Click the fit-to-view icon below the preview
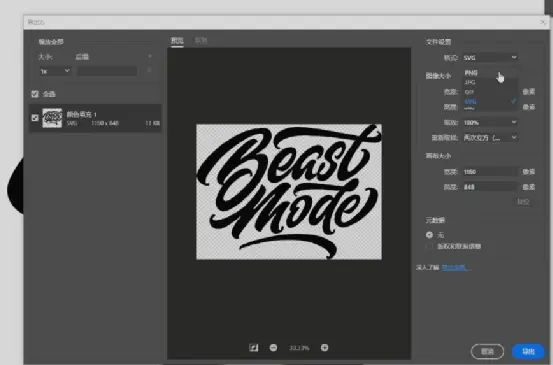This screenshot has width=553, height=365. point(253,348)
